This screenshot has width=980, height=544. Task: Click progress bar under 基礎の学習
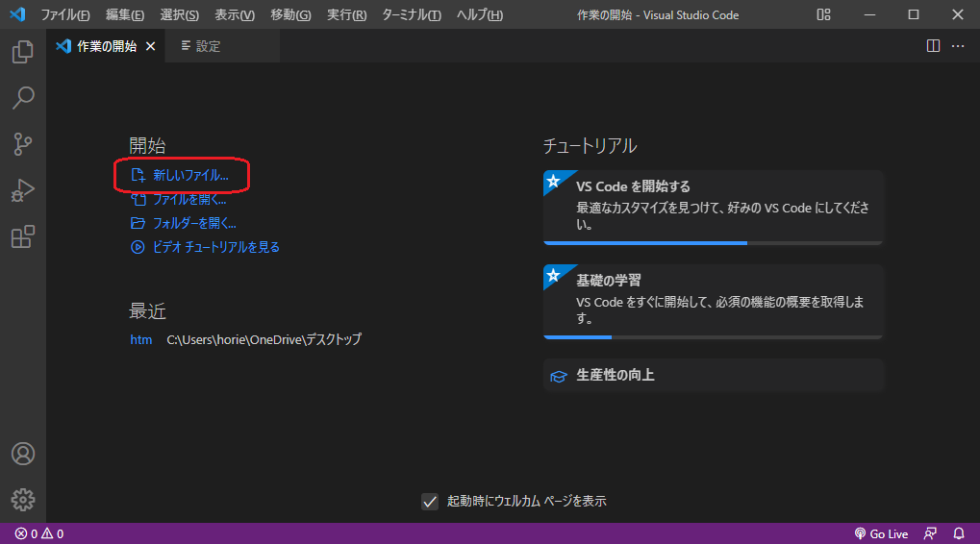click(x=714, y=337)
